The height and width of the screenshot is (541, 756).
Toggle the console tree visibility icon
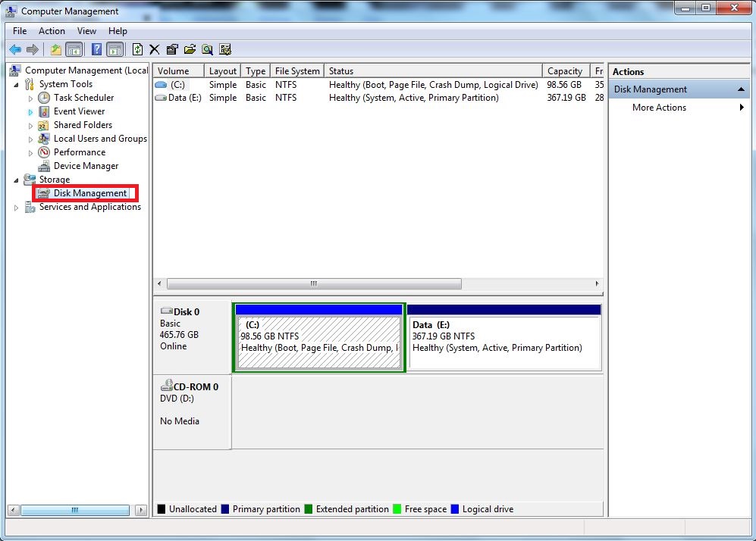pyautogui.click(x=73, y=48)
